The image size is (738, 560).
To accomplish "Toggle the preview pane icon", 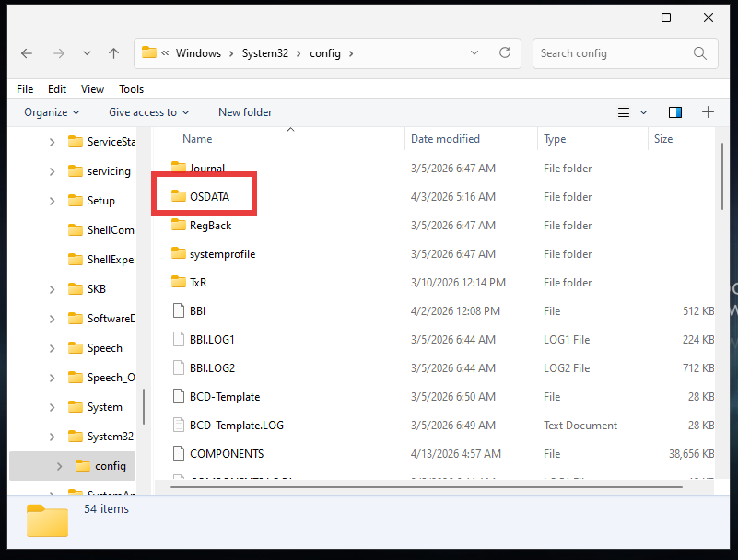I will click(675, 112).
